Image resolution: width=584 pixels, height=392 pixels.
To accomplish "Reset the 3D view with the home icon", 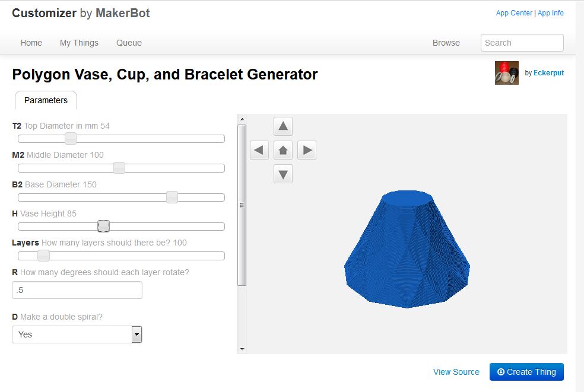I will point(283,150).
